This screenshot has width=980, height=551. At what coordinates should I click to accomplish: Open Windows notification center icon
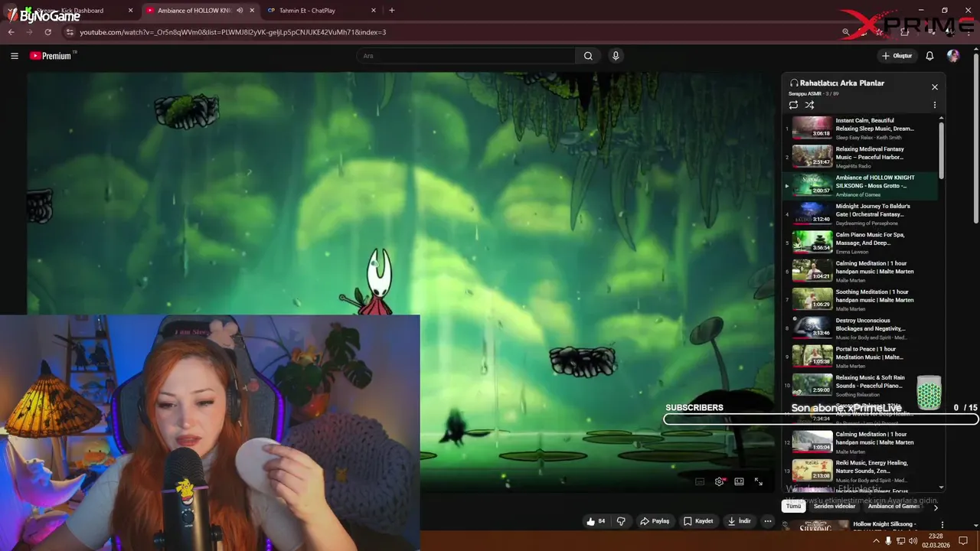click(963, 540)
